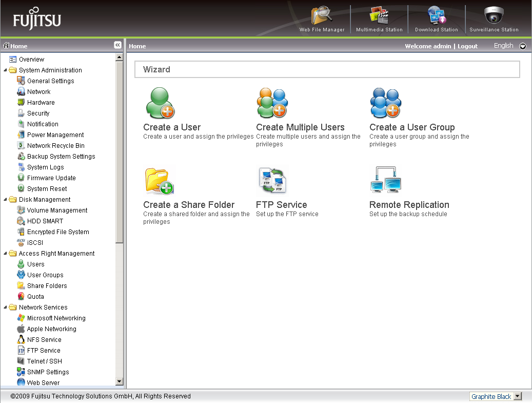This screenshot has width=532, height=403.
Task: Open Firmware Update in the sidebar
Action: tap(51, 178)
